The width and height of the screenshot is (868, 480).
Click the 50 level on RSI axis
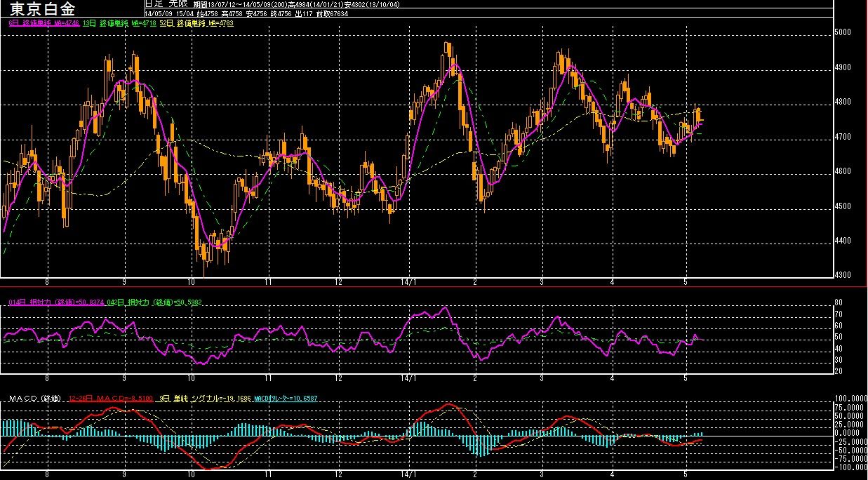coord(839,338)
